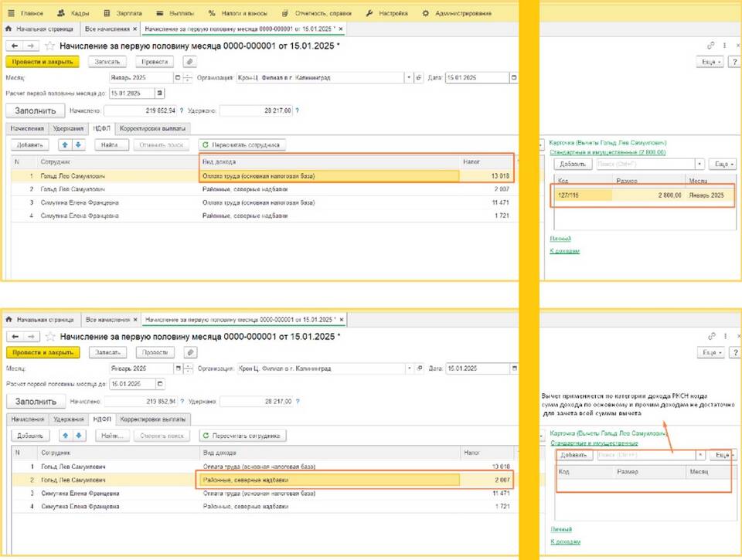
Task: Move row up arrow in lower screenshot
Action: tap(65, 436)
